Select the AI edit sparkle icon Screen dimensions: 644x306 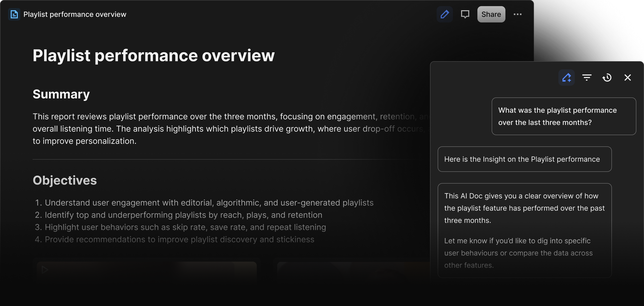coord(566,78)
